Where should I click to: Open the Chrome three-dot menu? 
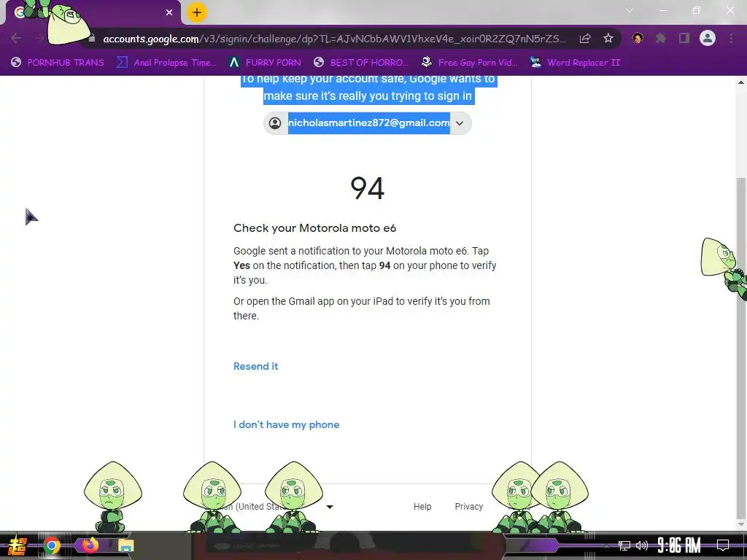click(x=731, y=38)
